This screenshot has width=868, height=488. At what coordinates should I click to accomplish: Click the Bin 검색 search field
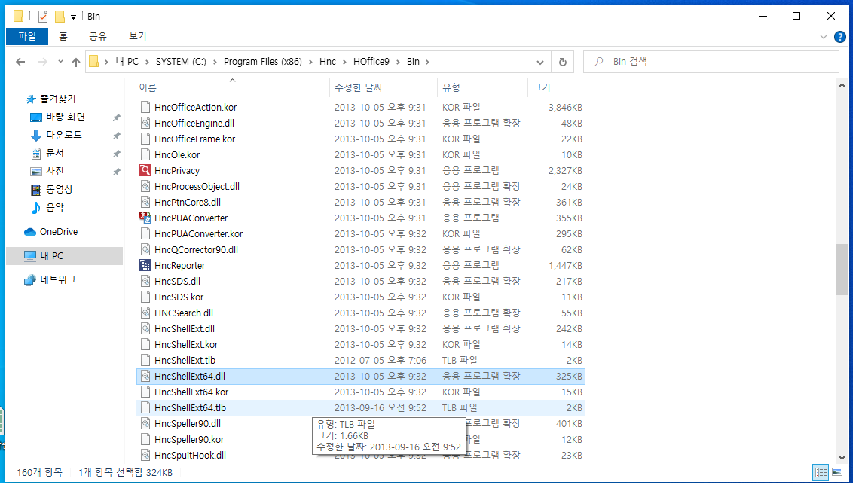(x=711, y=62)
